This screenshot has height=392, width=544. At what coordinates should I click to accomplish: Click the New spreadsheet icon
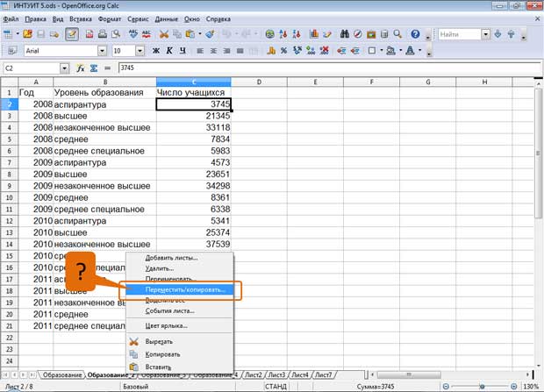[x=8, y=34]
